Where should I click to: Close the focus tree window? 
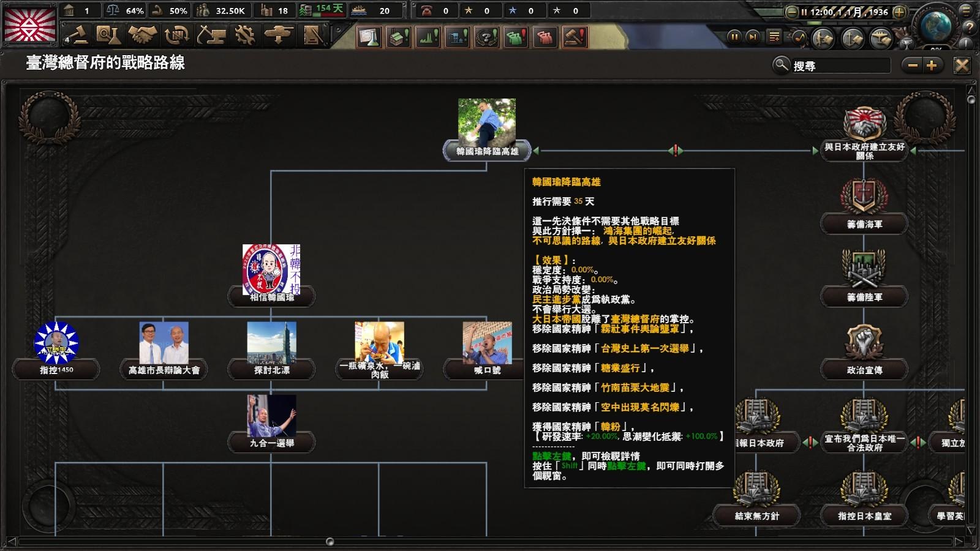[x=962, y=65]
